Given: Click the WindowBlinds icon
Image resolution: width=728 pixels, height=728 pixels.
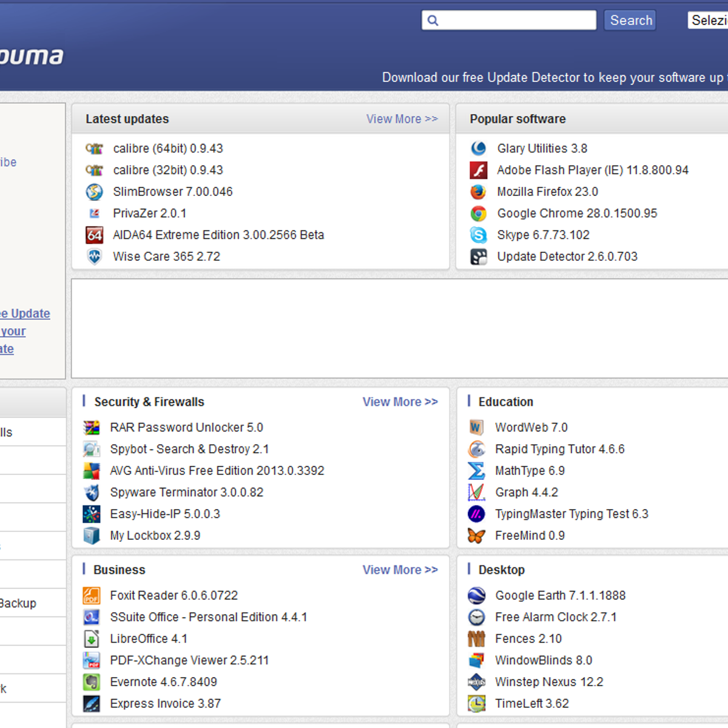Looking at the screenshot, I should coord(476,660).
